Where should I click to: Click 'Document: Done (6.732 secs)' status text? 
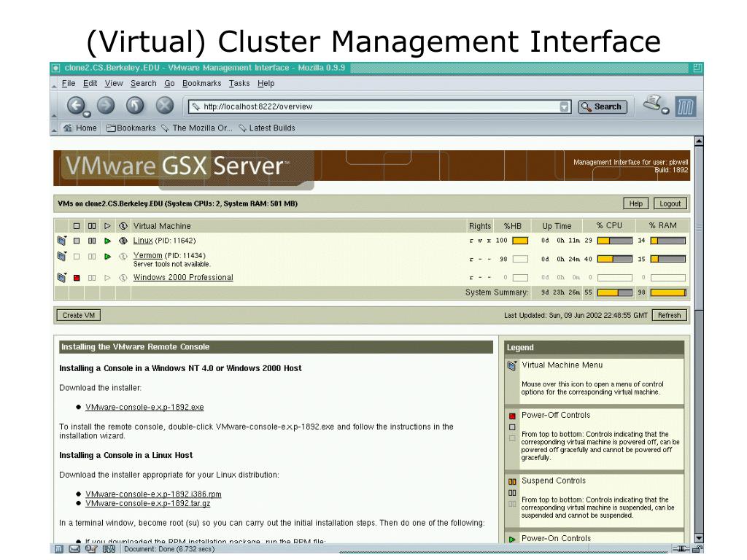(x=169, y=549)
